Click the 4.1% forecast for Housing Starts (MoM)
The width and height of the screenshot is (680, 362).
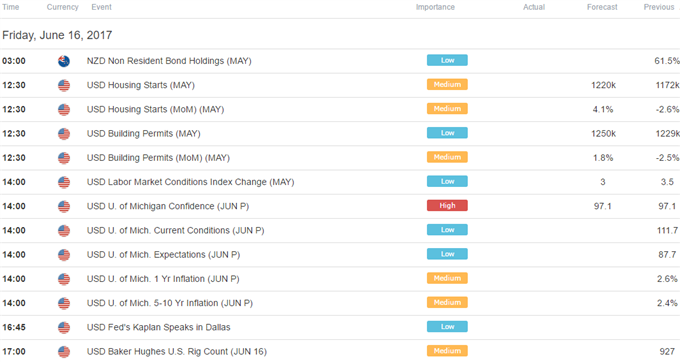coord(603,110)
